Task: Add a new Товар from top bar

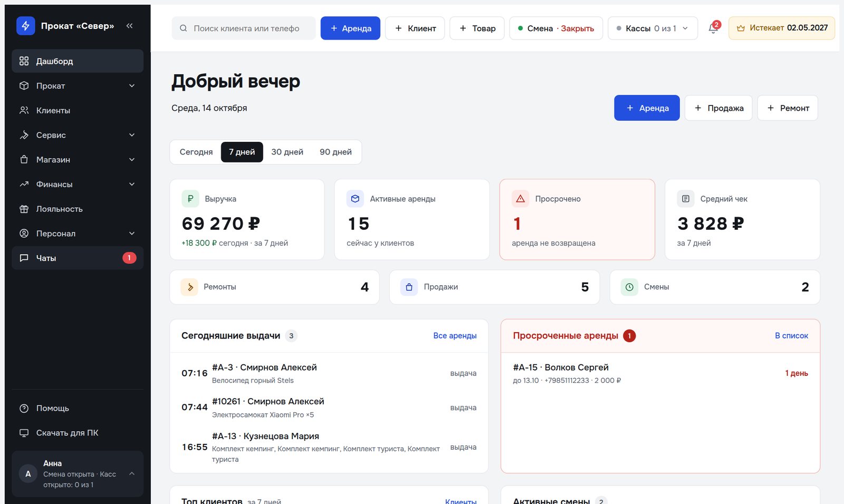Action: (x=477, y=28)
